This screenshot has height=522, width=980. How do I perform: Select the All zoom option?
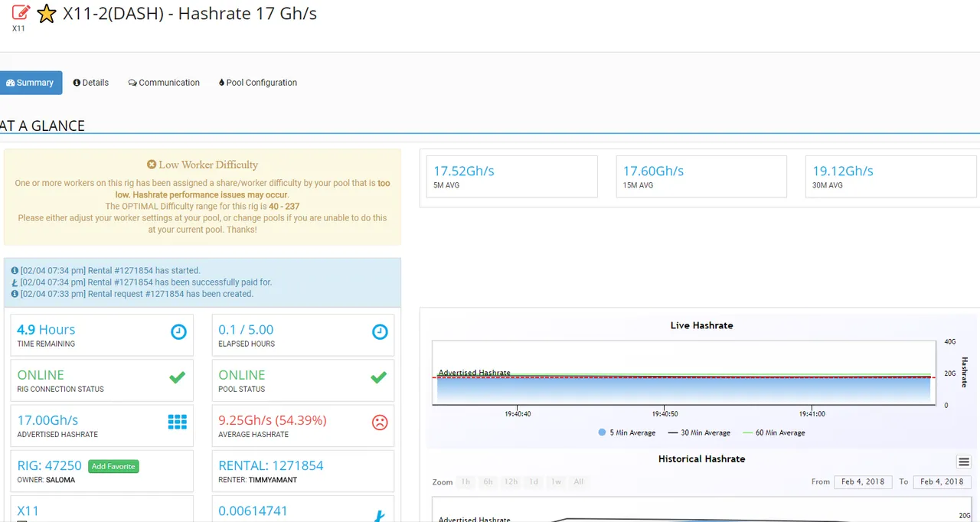[x=579, y=481]
